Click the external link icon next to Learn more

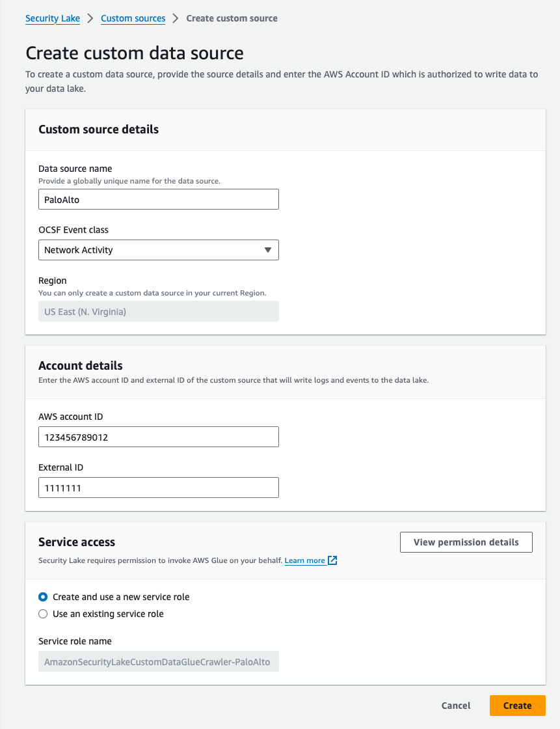(332, 560)
